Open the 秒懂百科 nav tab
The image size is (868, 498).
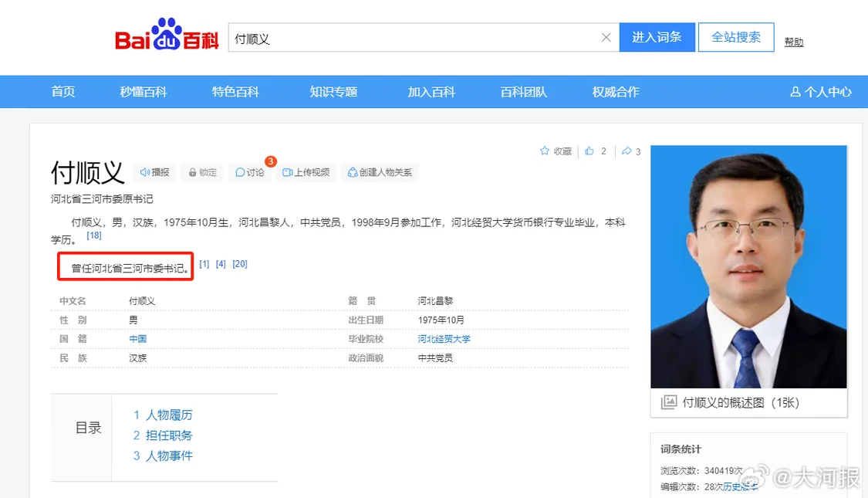[x=144, y=92]
